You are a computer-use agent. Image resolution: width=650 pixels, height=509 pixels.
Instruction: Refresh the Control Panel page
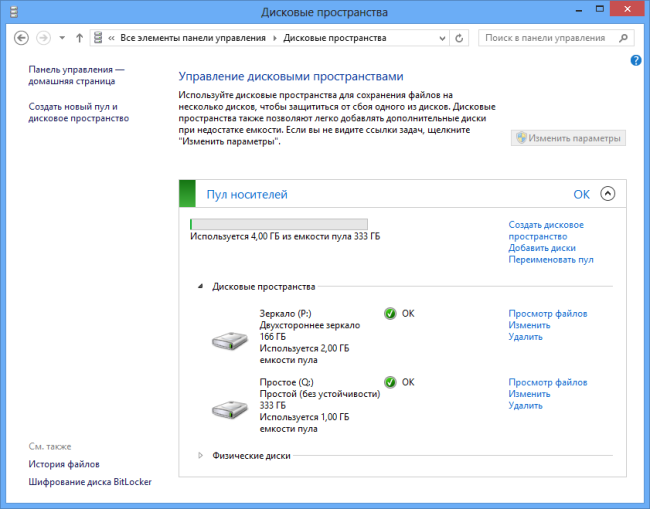click(x=459, y=38)
